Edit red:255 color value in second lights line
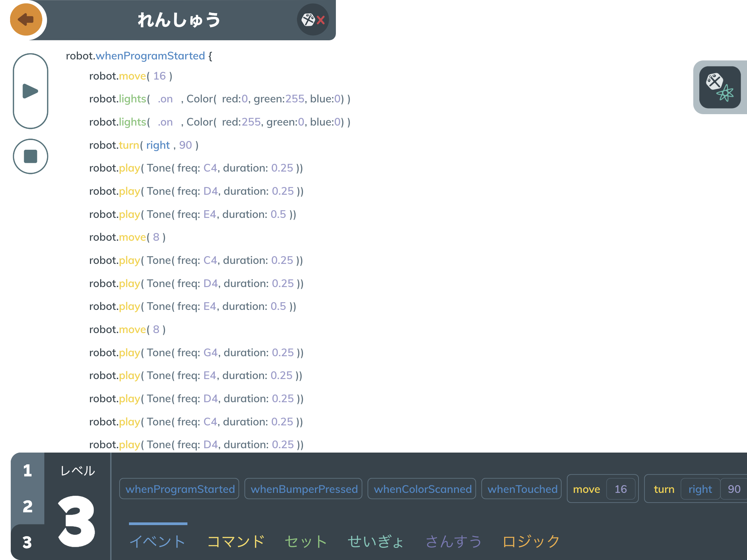The image size is (747, 560). click(x=251, y=122)
